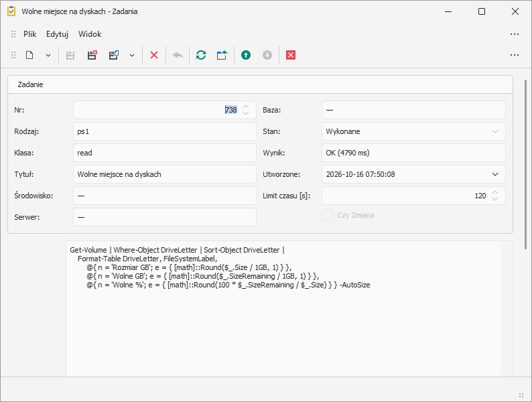The width and height of the screenshot is (532, 402).
Task: Click the red square Close icon in the toolbar
Action: point(291,55)
